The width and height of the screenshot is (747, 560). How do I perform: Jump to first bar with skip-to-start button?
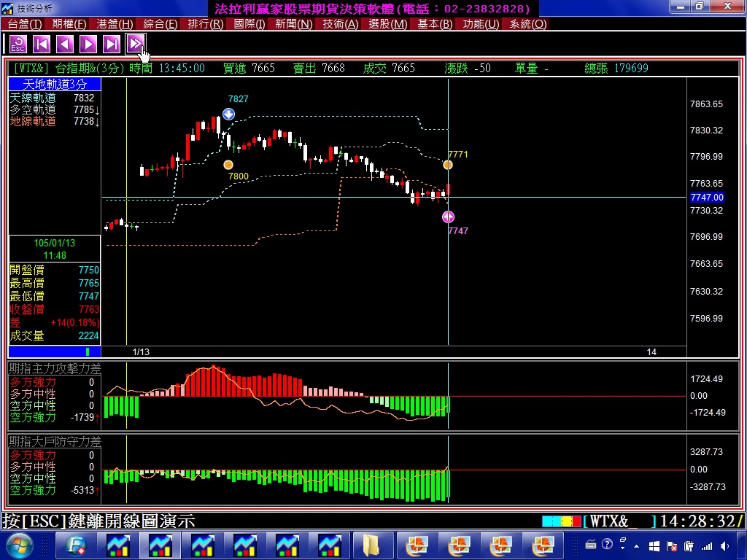click(x=42, y=44)
